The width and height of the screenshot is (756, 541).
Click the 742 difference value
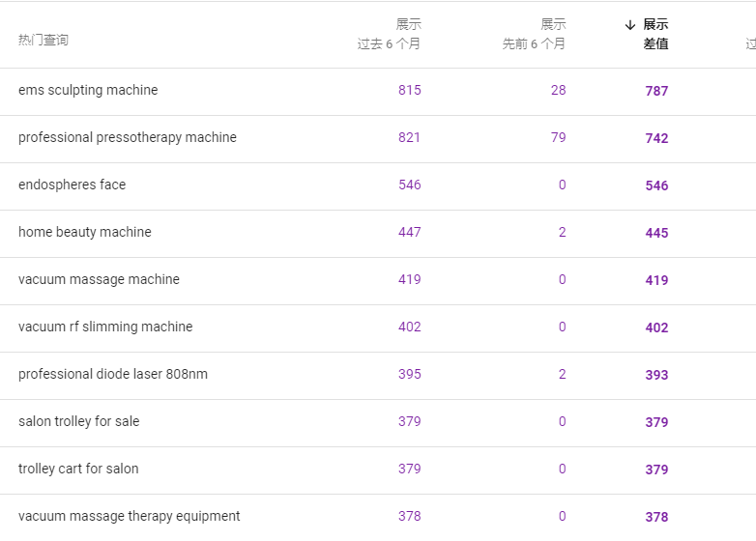point(656,138)
